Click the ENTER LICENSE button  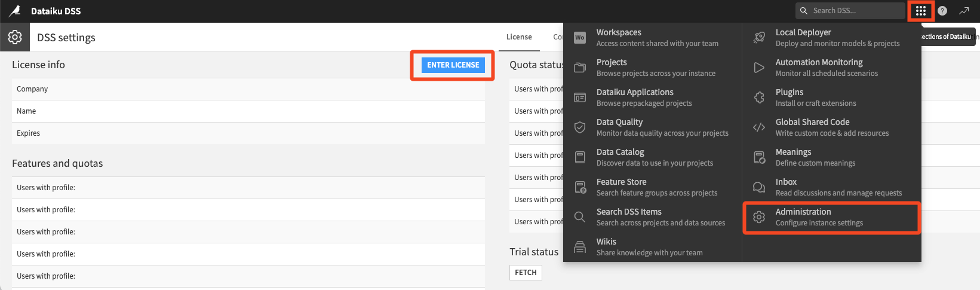point(453,65)
